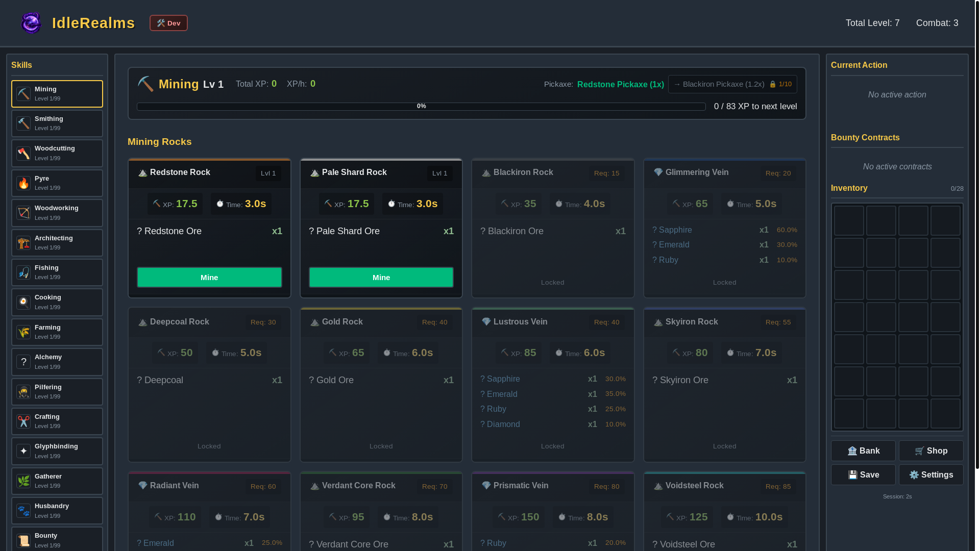Save the game
The image size is (980, 551).
863,475
